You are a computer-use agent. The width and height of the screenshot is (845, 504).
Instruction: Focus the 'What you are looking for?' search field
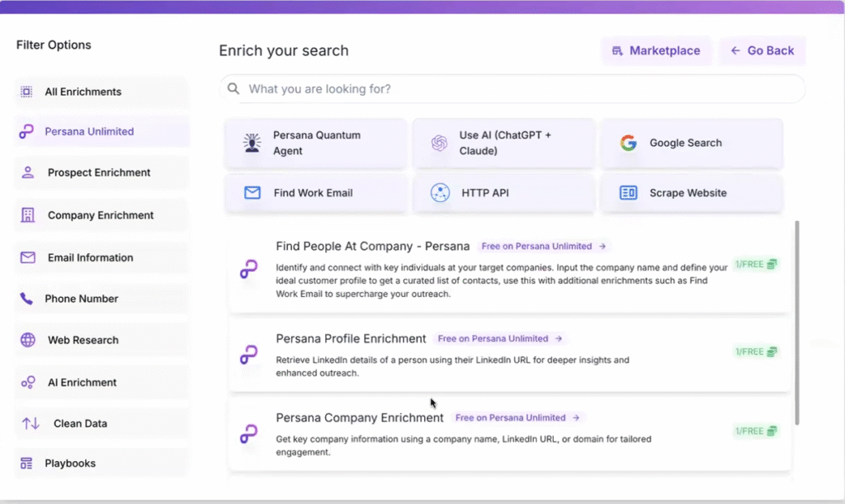[x=512, y=88]
